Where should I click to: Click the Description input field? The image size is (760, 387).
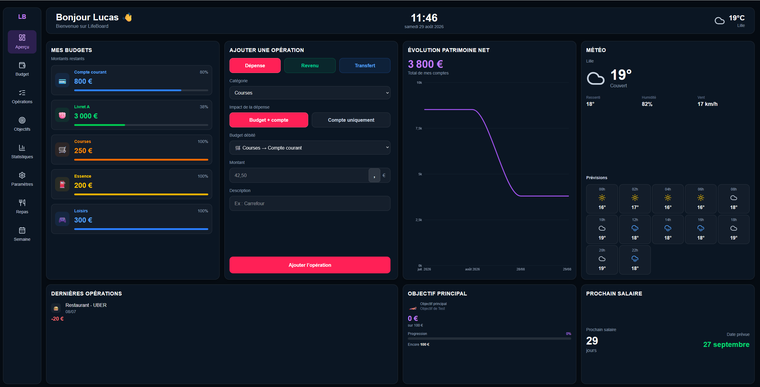click(310, 203)
